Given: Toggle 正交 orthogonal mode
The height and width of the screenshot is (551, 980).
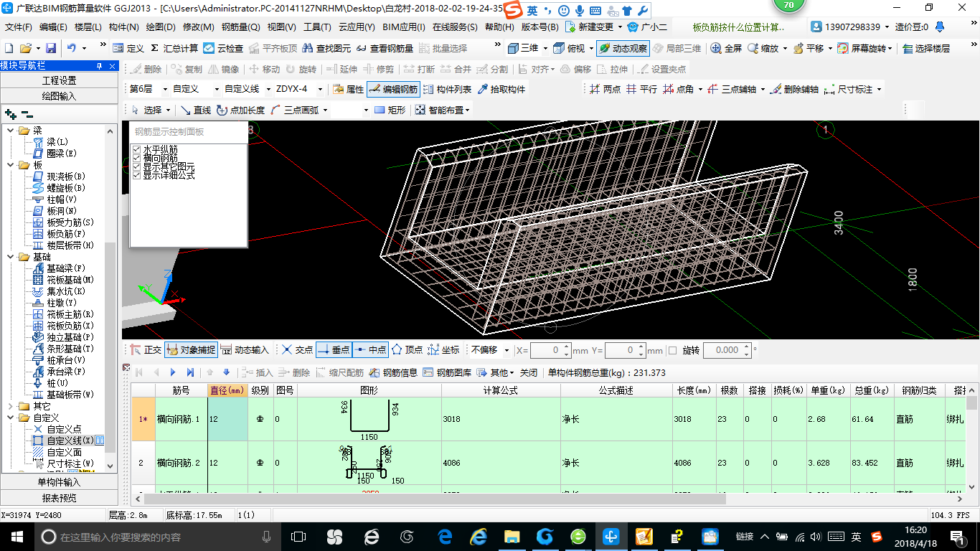Looking at the screenshot, I should pyautogui.click(x=146, y=350).
